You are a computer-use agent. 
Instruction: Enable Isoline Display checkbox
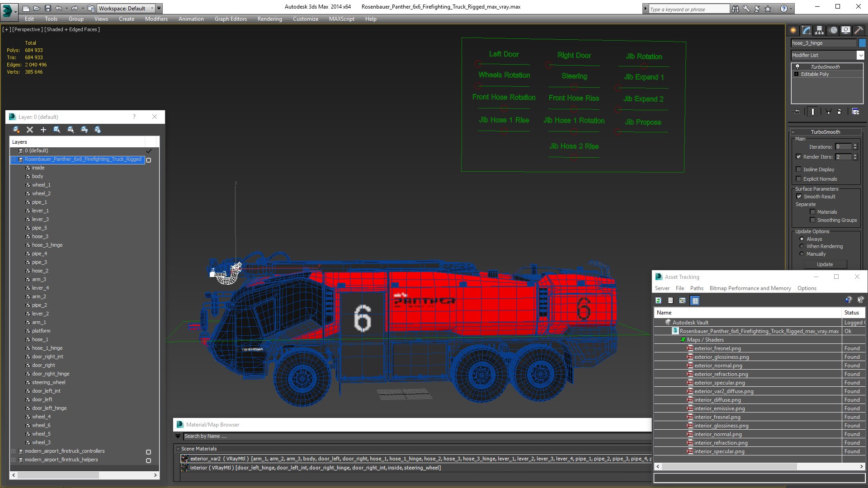click(x=798, y=169)
